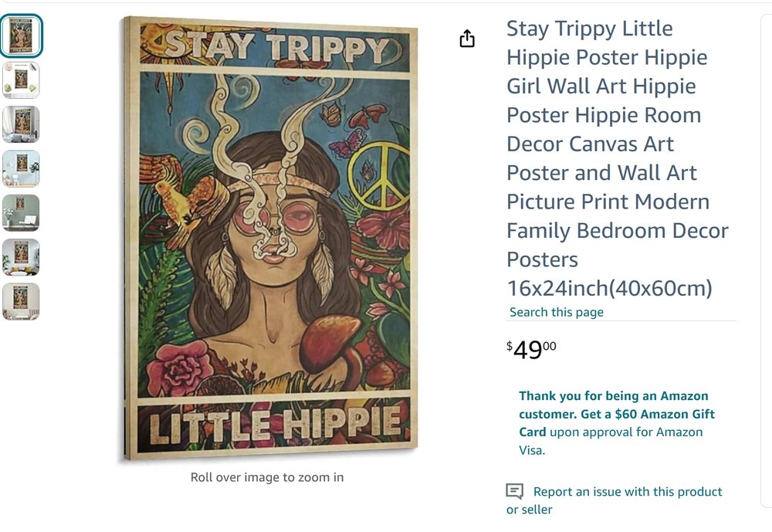Open Report an issue with this product link
772x532 pixels.
[614, 500]
